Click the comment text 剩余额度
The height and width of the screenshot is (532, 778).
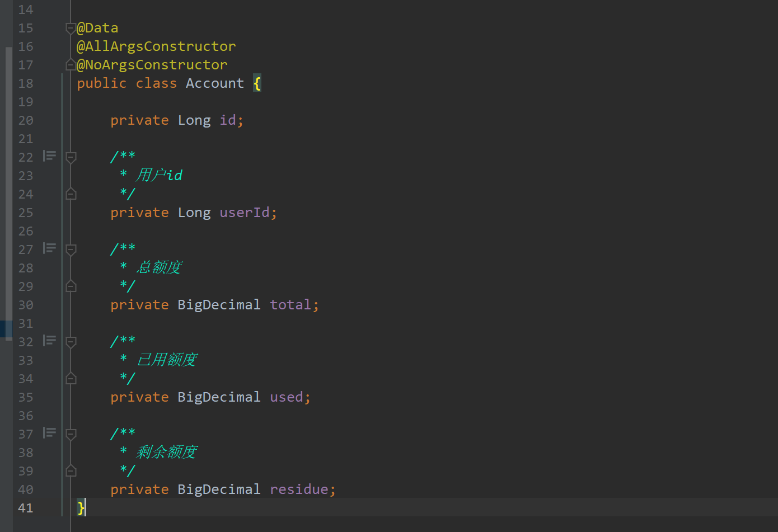click(167, 452)
